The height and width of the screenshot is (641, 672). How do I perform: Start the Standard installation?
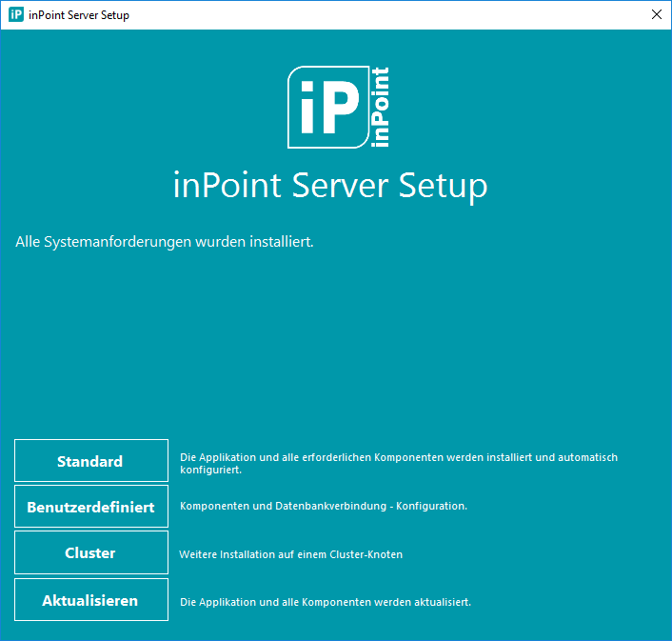(x=90, y=460)
